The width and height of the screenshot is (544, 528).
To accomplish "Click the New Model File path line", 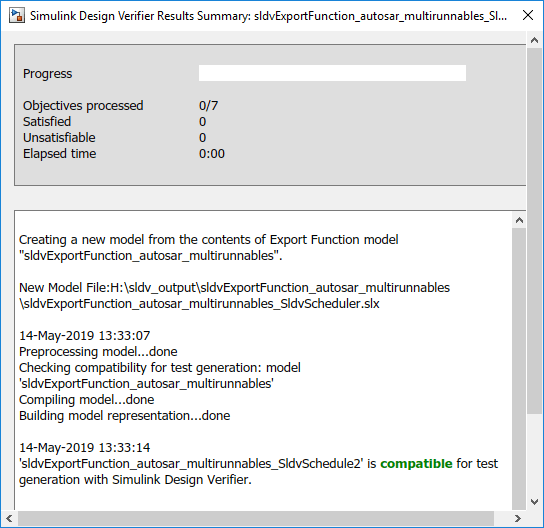I will pyautogui.click(x=234, y=288).
